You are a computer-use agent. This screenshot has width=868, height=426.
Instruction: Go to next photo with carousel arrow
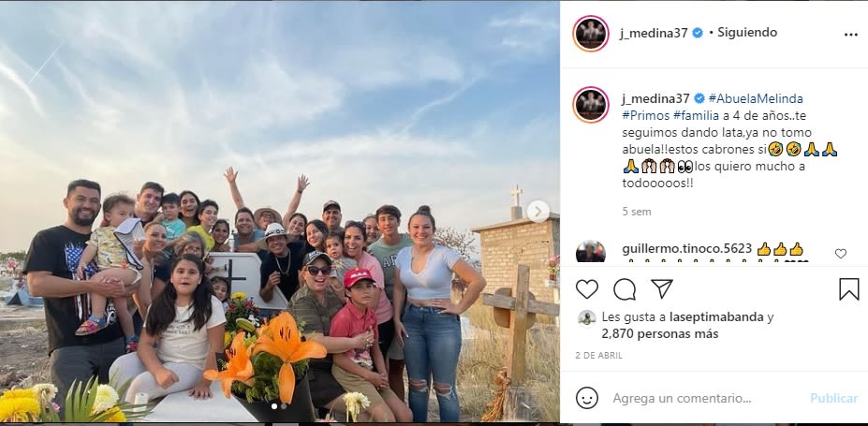[x=538, y=212]
